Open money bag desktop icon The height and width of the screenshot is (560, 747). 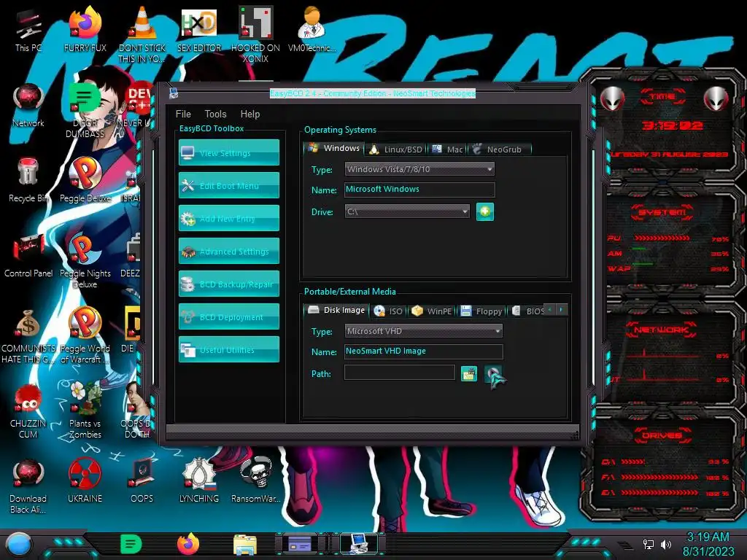pos(28,335)
